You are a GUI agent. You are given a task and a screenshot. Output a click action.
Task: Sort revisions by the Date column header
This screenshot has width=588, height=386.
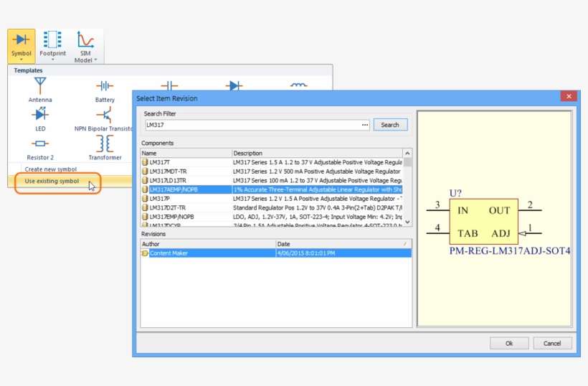pos(343,244)
